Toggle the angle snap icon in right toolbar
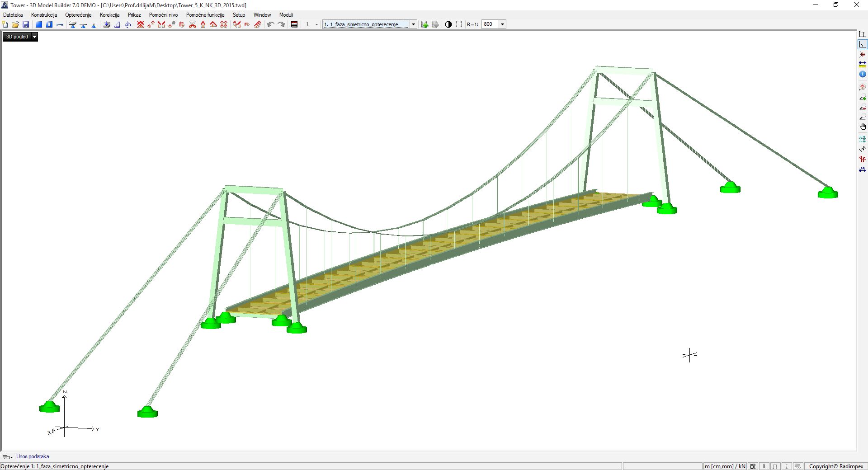The image size is (868, 470). point(863,45)
